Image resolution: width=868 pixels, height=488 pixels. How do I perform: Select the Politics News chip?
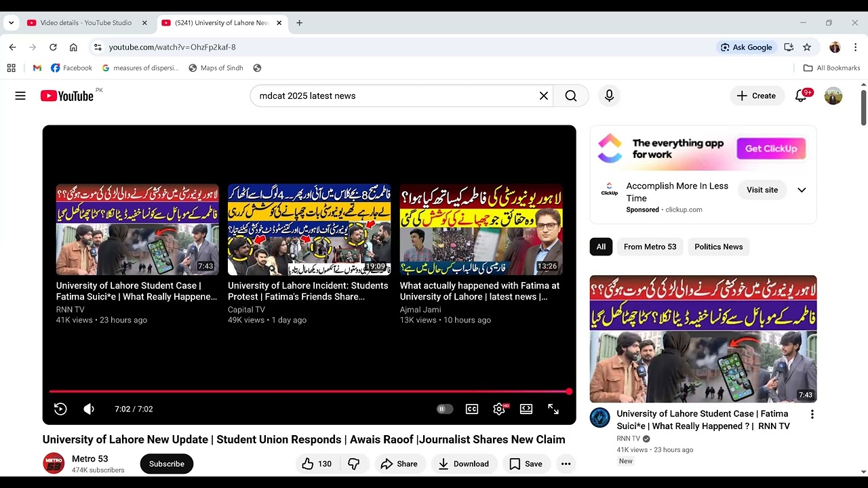[x=719, y=247]
